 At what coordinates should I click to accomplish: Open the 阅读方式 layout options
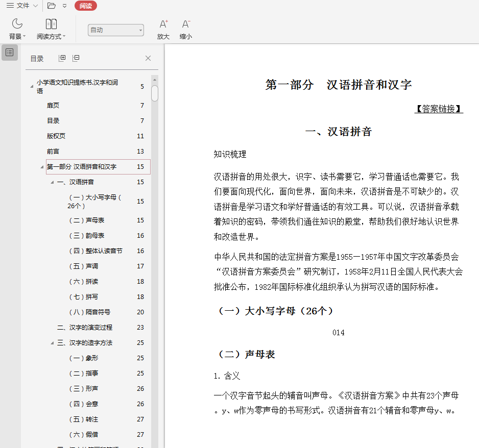(x=51, y=29)
